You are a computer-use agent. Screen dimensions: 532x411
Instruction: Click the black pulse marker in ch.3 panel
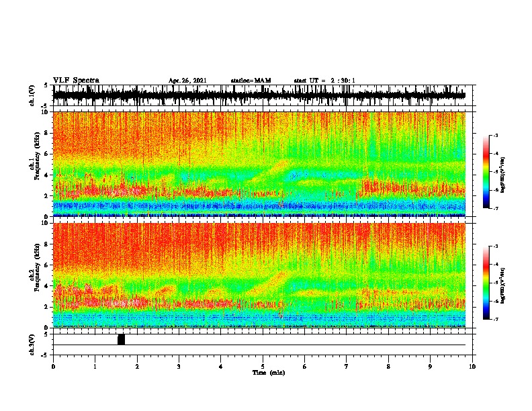(x=121, y=339)
